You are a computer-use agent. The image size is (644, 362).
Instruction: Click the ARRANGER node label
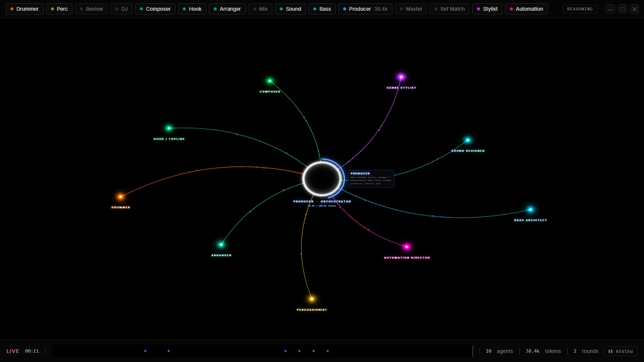pos(221,255)
